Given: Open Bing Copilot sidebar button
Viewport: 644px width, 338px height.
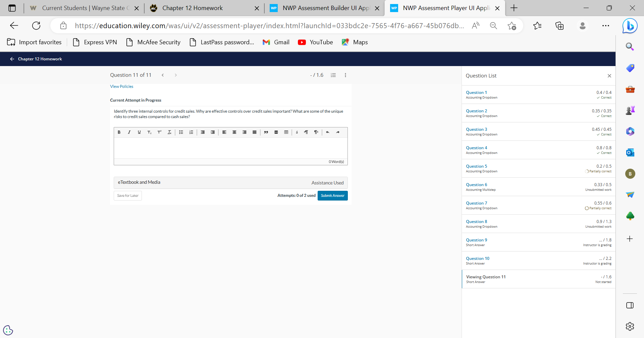Looking at the screenshot, I should coord(630,26).
